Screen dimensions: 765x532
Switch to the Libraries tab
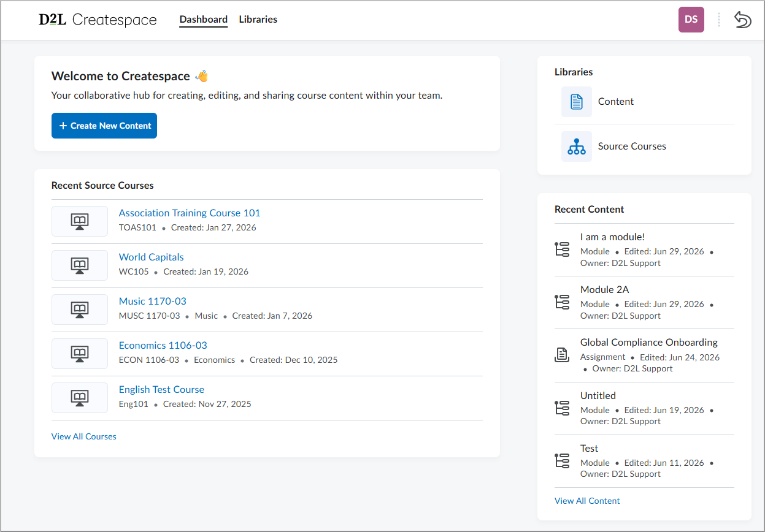click(x=258, y=20)
